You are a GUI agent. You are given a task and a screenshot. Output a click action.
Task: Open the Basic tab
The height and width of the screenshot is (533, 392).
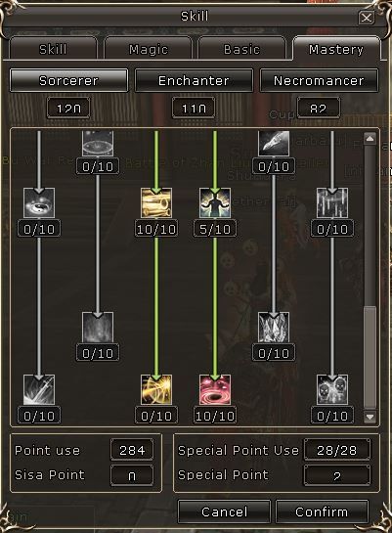pyautogui.click(x=241, y=49)
